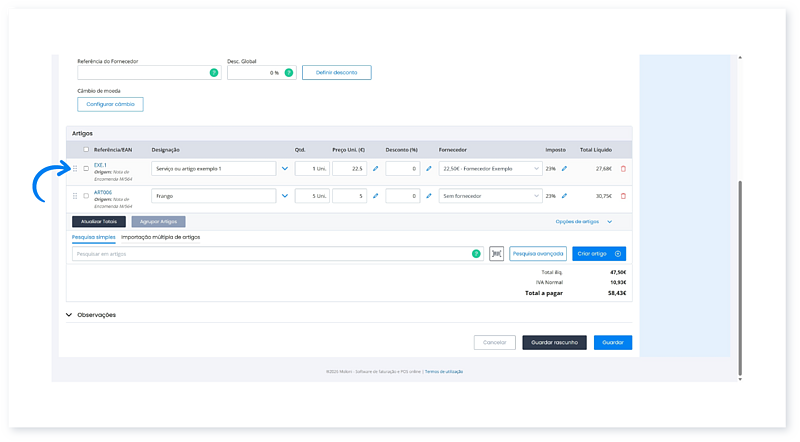Screen dimensions: 800x442
Task: Click Cancelar button
Action: (494, 342)
